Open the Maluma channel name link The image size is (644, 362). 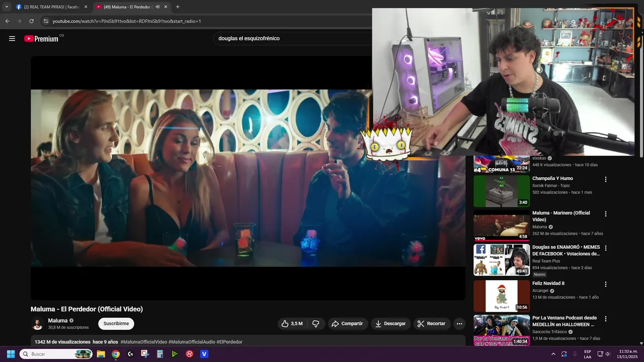pos(58,321)
